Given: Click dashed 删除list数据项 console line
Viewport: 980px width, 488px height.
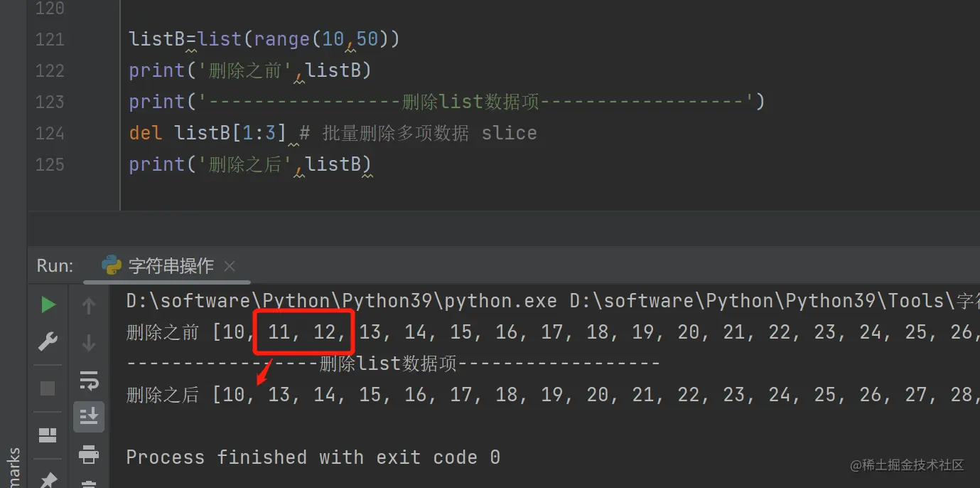Looking at the screenshot, I should (394, 364).
